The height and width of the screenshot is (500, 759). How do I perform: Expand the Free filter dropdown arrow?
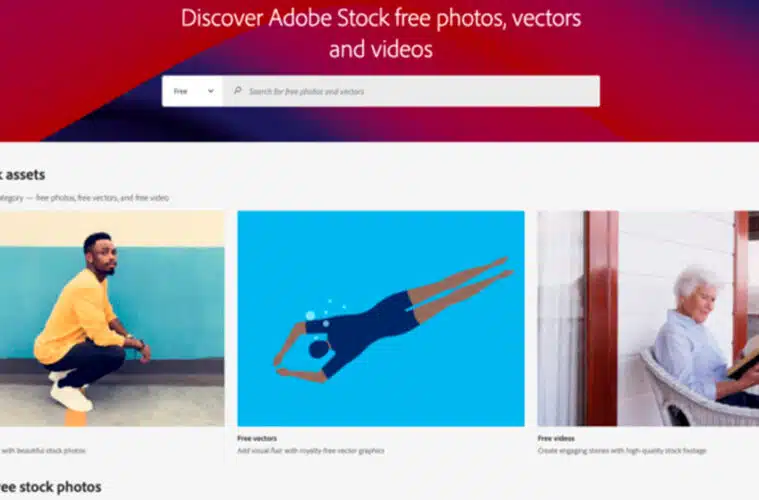tap(211, 91)
